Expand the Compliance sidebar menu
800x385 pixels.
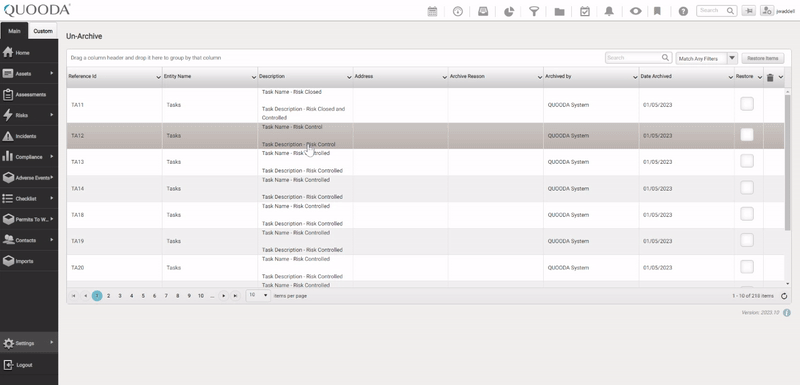[29, 157]
